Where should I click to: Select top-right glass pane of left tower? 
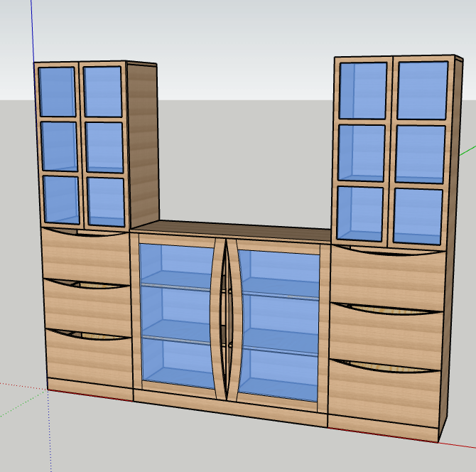(x=102, y=92)
